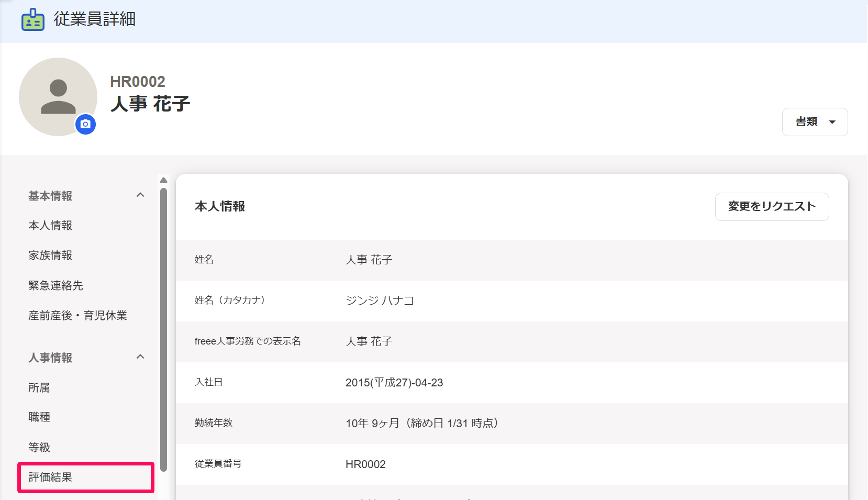The image size is (868, 500).
Task: Click the sidebar vertical scrollbar thumb
Action: pyautogui.click(x=163, y=330)
